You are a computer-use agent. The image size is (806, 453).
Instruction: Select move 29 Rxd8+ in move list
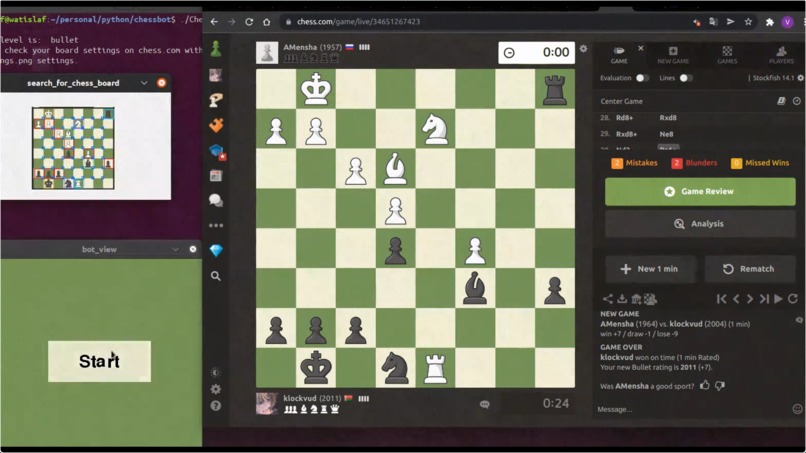627,134
